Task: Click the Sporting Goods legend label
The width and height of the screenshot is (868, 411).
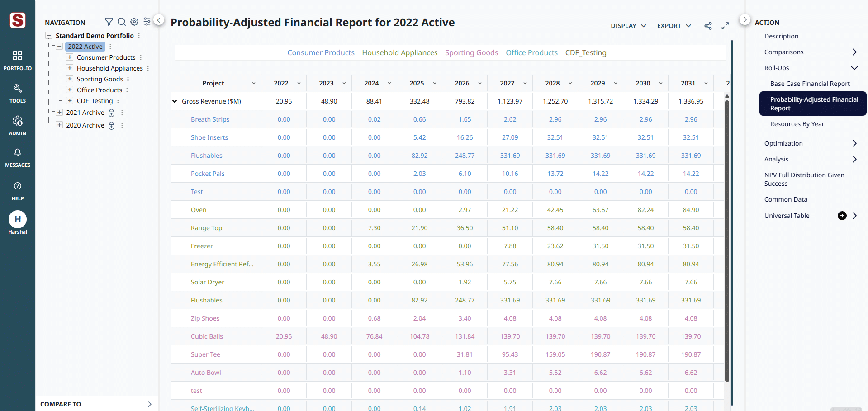Action: click(x=471, y=52)
